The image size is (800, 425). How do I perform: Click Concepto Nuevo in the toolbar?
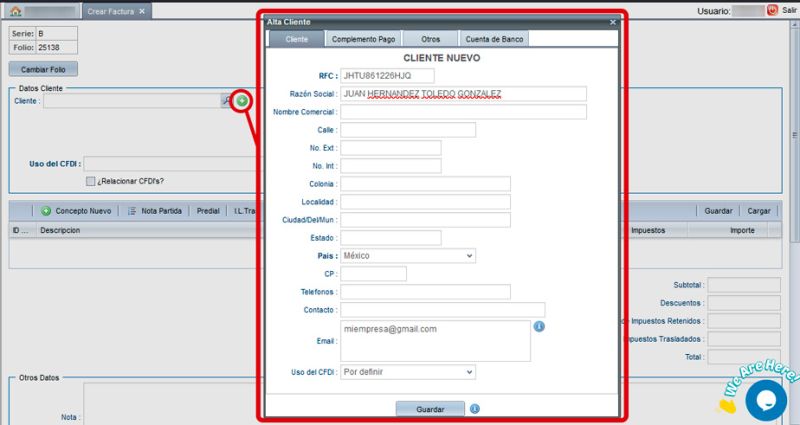[76, 211]
